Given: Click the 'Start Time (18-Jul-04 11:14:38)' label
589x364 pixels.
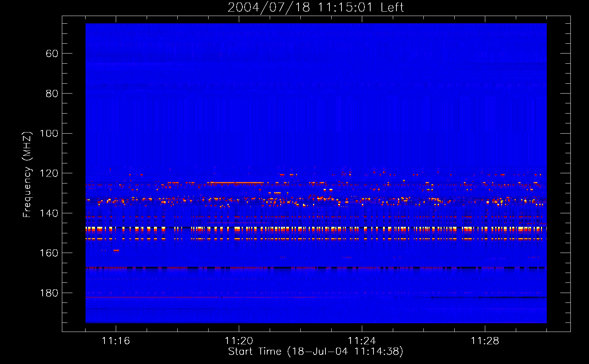Looking at the screenshot, I should 316,352.
